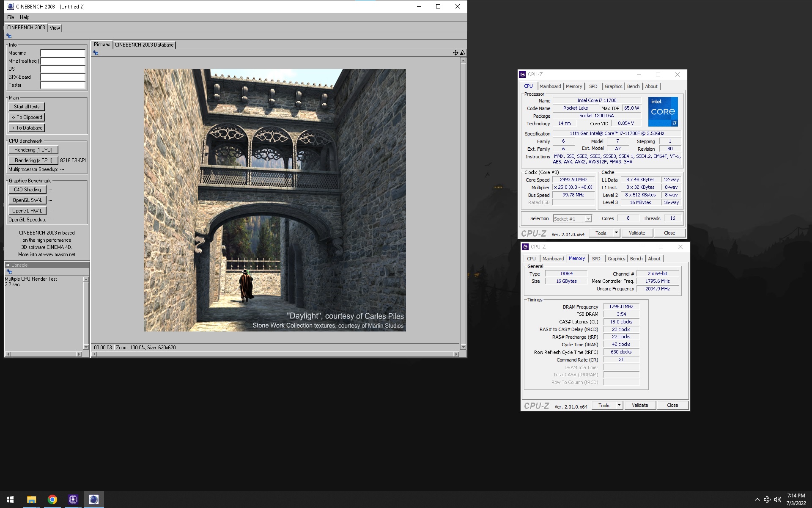Screen dimensions: 812x508
Task: Click Start all tests button
Action: pos(27,107)
